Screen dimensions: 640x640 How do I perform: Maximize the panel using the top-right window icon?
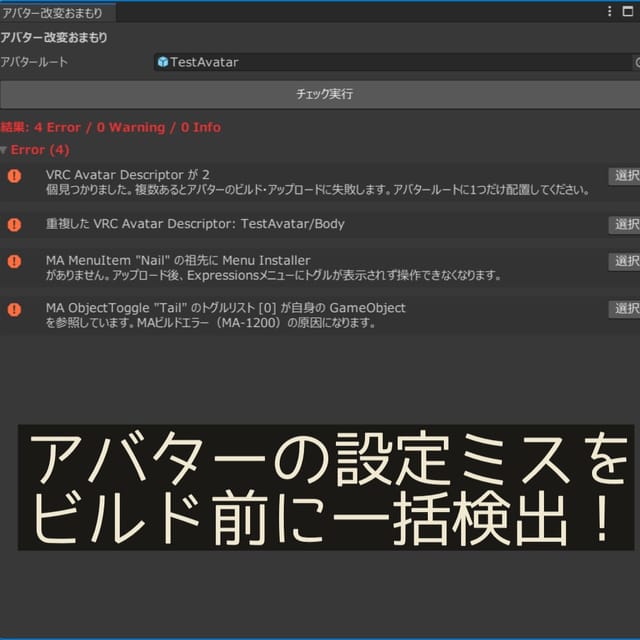point(630,11)
